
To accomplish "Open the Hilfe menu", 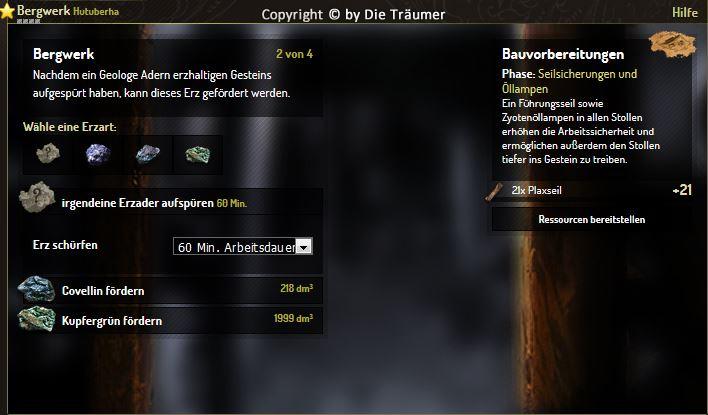I will (x=685, y=12).
